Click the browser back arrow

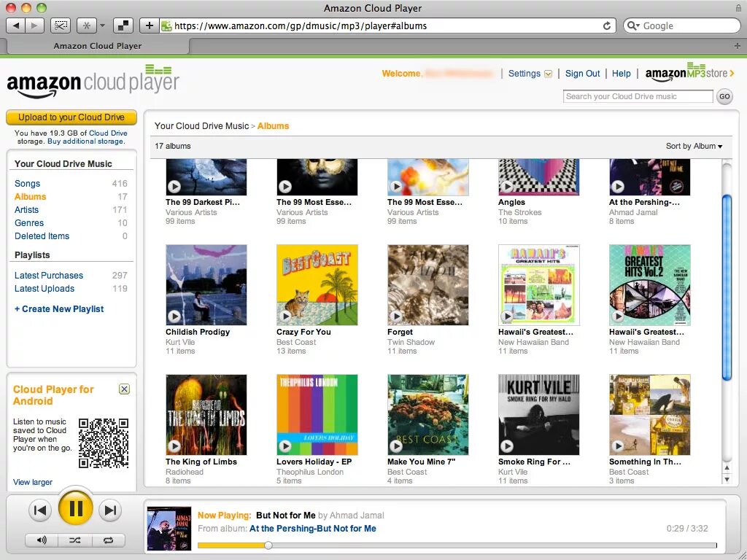pos(16,26)
